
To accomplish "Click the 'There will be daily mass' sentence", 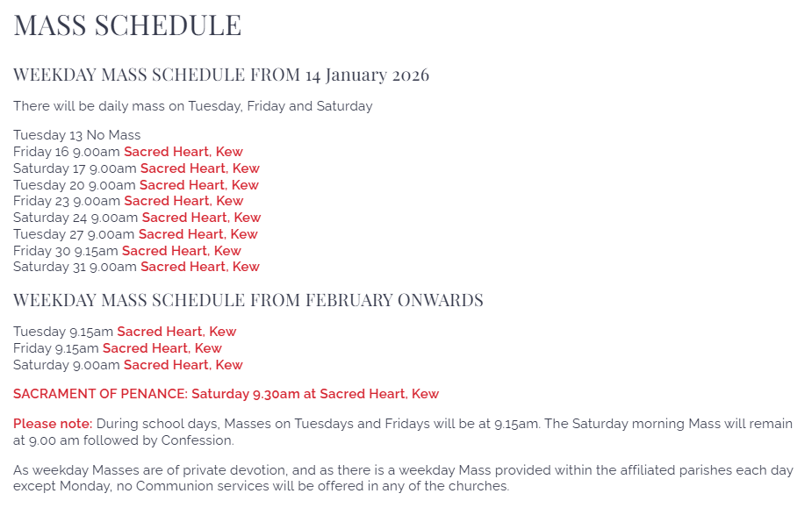I will [x=192, y=106].
